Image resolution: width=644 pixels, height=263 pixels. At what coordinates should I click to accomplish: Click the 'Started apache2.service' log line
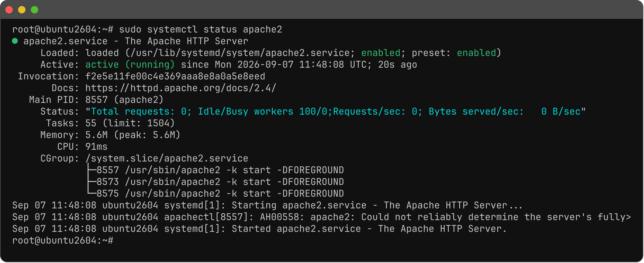pyautogui.click(x=259, y=229)
